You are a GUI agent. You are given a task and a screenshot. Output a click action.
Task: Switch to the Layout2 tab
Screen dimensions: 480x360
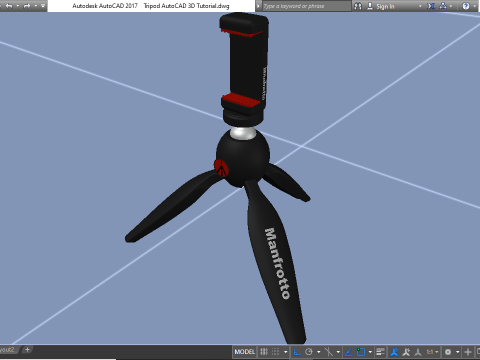8,350
